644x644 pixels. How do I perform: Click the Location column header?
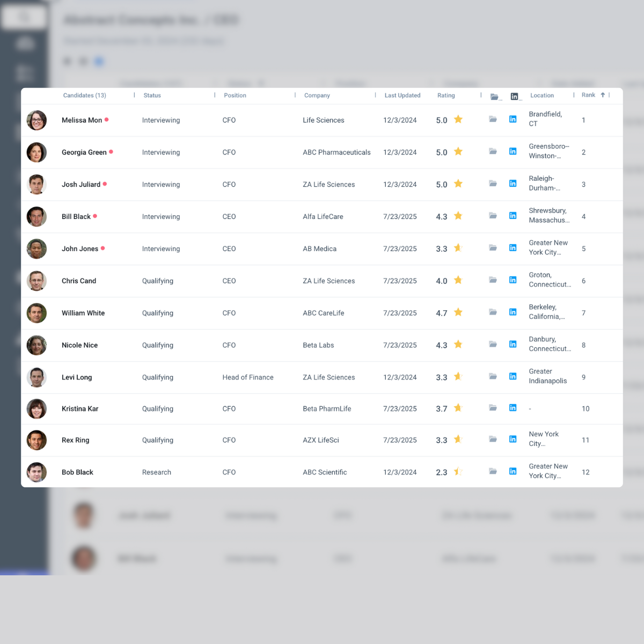tap(542, 96)
